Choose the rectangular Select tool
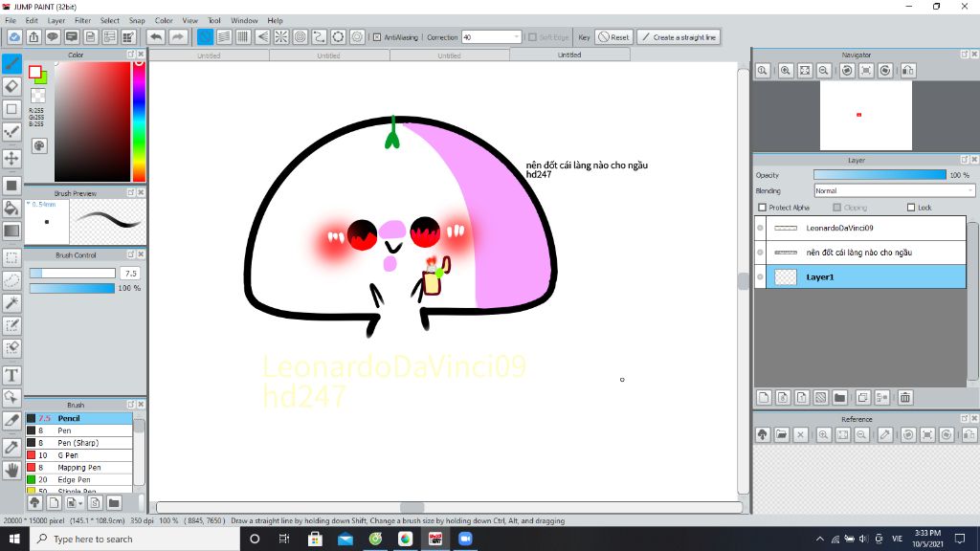Screen dimensions: 980x551 (11, 257)
